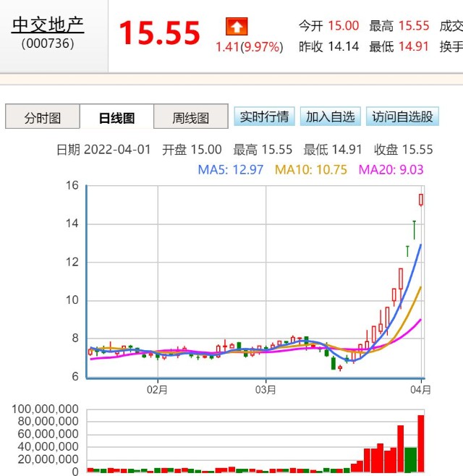The image size is (463, 476).
Task: Click the tallest red volume bar
Action: (x=421, y=443)
